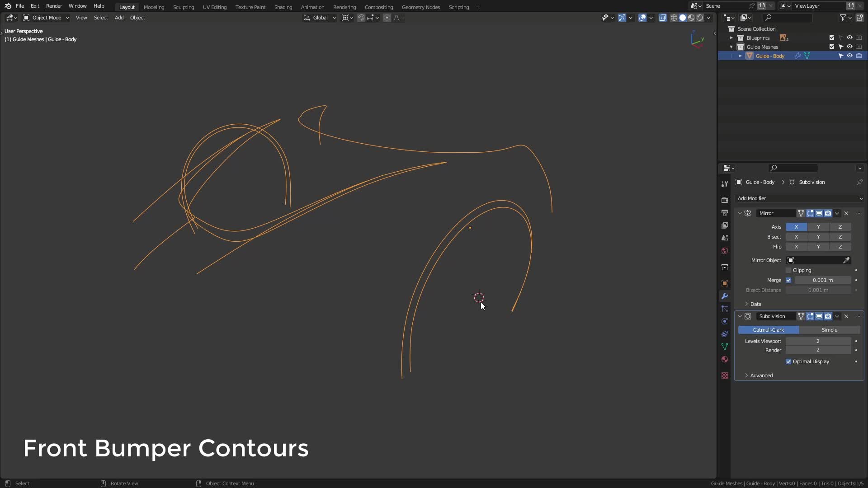Viewport: 868px width, 488px height.
Task: Open the Scene properties tab
Action: tap(725, 238)
